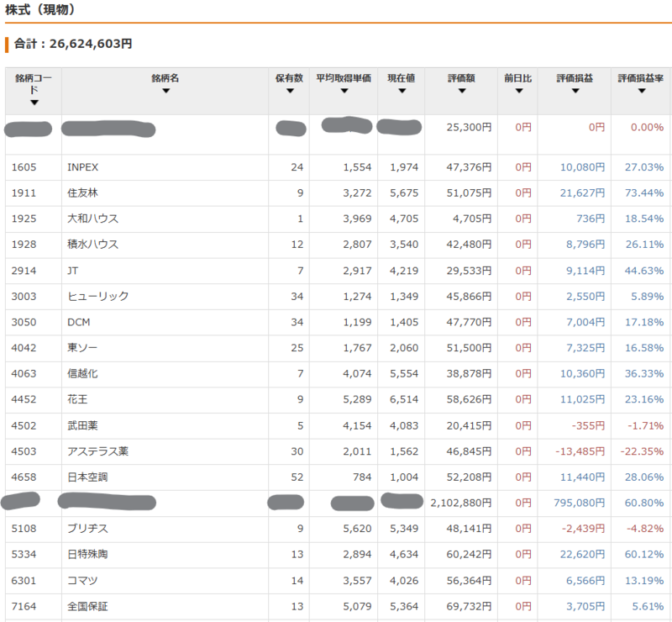Select stock name 住友林

click(82, 193)
